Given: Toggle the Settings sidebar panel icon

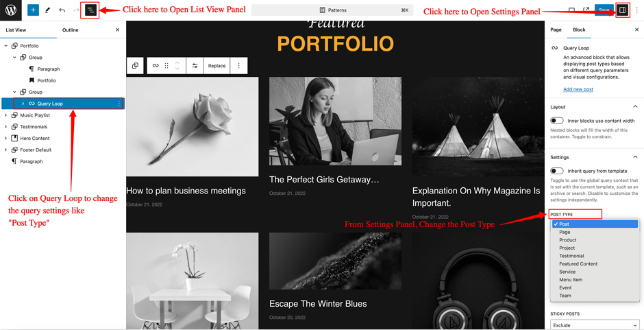Looking at the screenshot, I should click(x=622, y=10).
